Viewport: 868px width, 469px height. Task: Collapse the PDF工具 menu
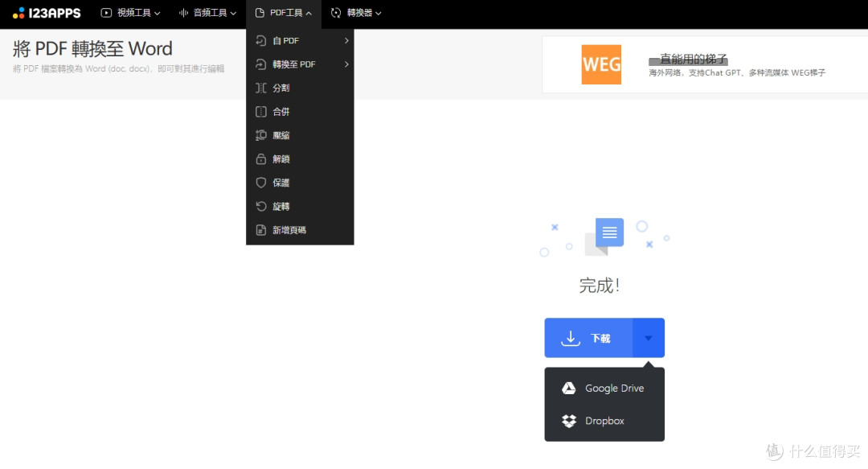pyautogui.click(x=284, y=13)
